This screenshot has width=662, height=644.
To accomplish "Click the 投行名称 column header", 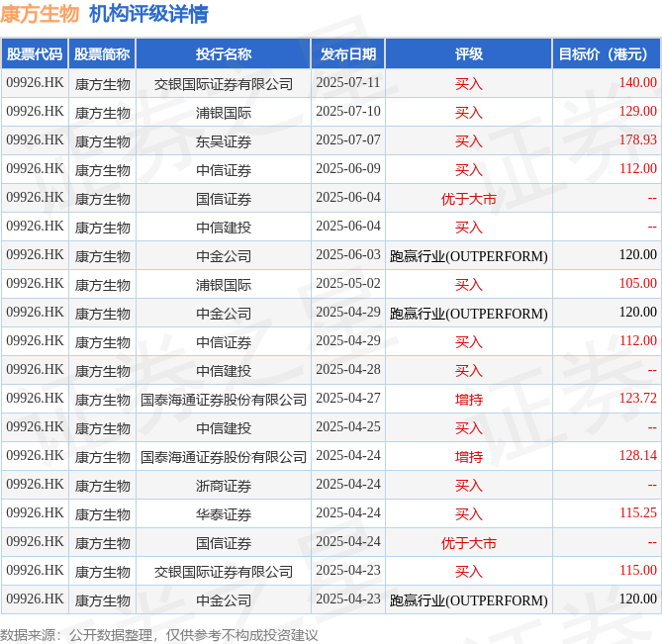I will [x=224, y=54].
